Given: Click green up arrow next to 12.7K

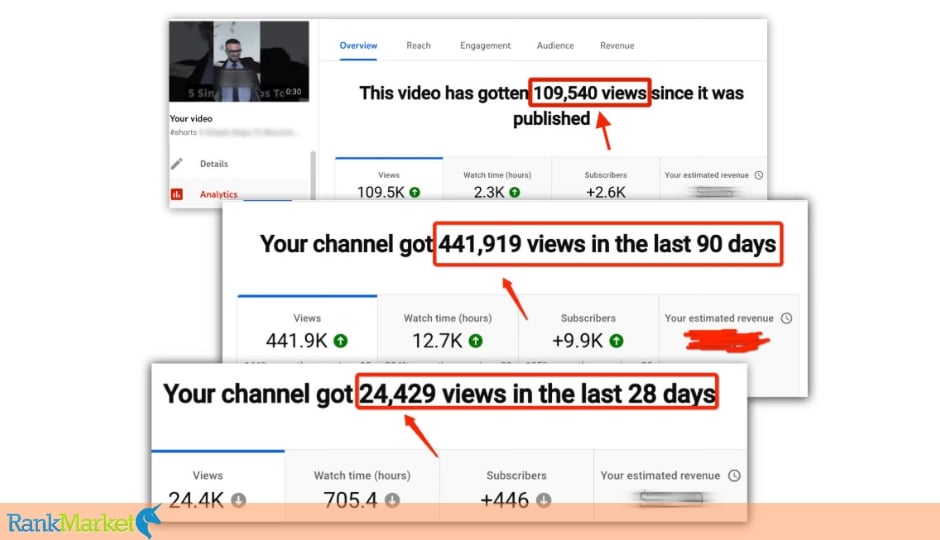Looking at the screenshot, I should pyautogui.click(x=475, y=341).
